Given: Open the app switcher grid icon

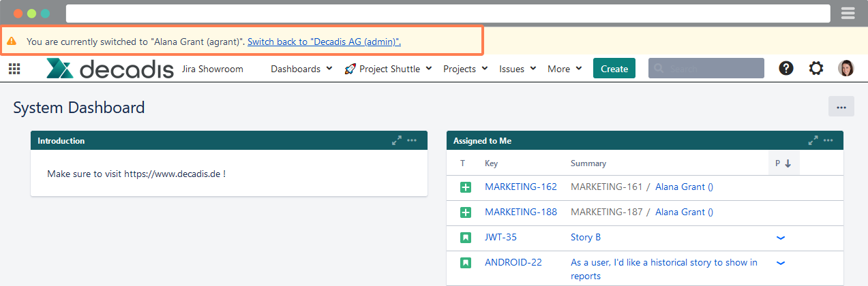Looking at the screenshot, I should point(14,69).
